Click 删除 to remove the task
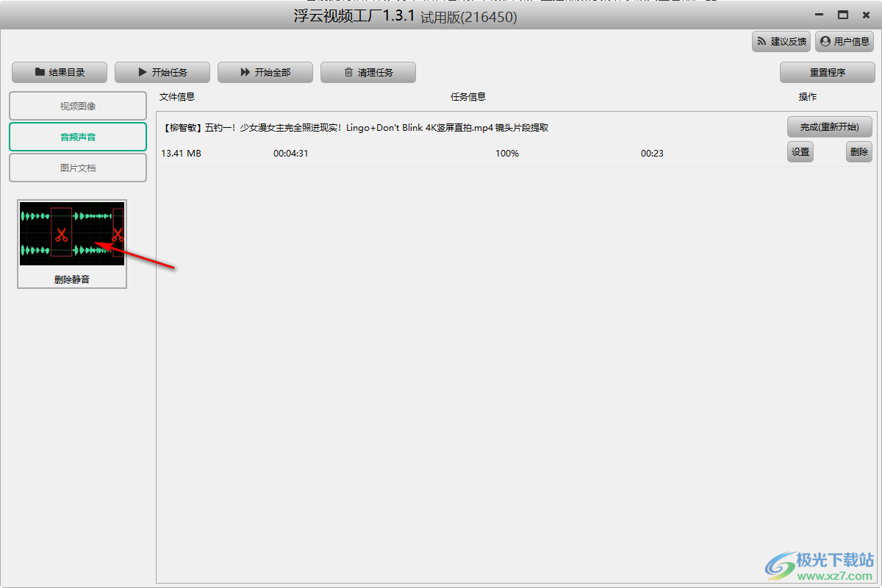This screenshot has height=588, width=882. pos(859,152)
